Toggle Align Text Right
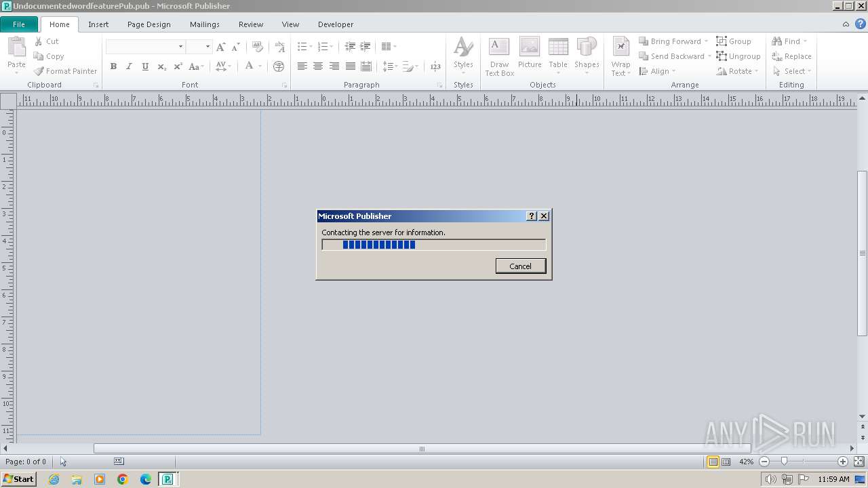This screenshot has width=868, height=488. pyautogui.click(x=334, y=66)
